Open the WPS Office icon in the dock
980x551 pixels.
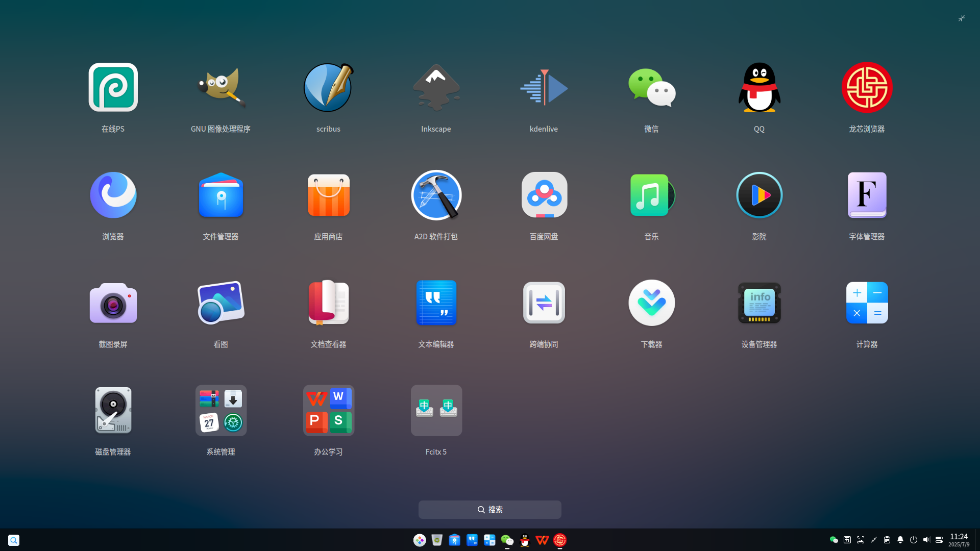[x=542, y=540]
